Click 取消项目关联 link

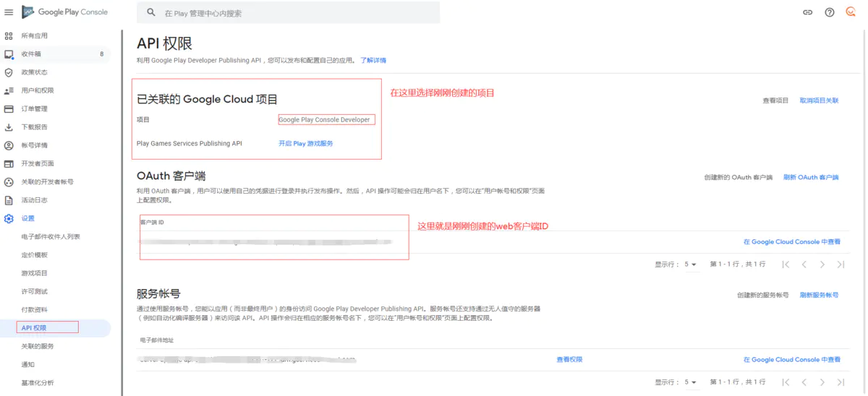819,100
